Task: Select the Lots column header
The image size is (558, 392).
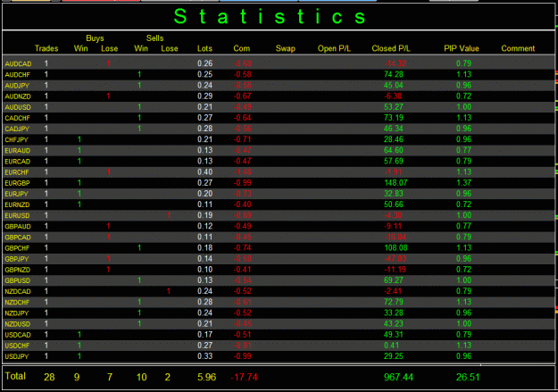Action: click(204, 48)
